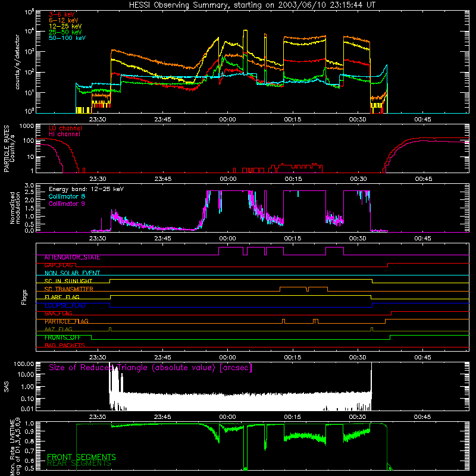
Task: Click the 'Energy band: 12-25 keV' text
Action: point(86,189)
